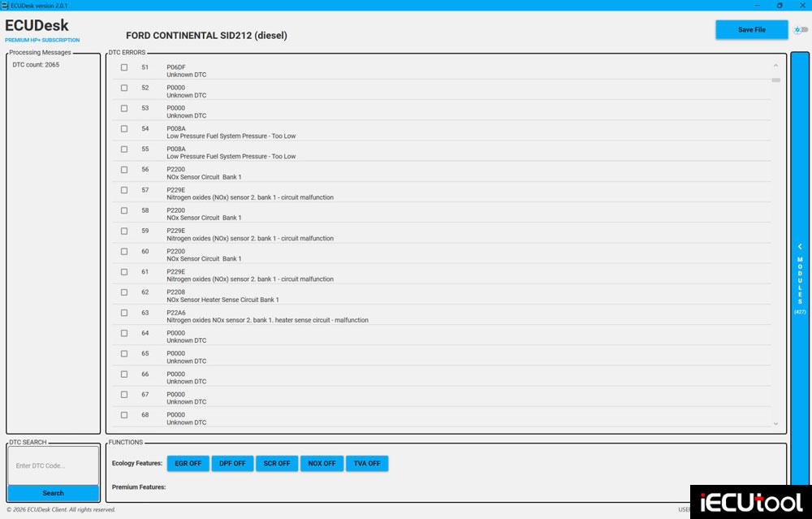Viewport: 812px width, 519px height.
Task: Tick checkbox for row 55 P008A
Action: pos(124,149)
